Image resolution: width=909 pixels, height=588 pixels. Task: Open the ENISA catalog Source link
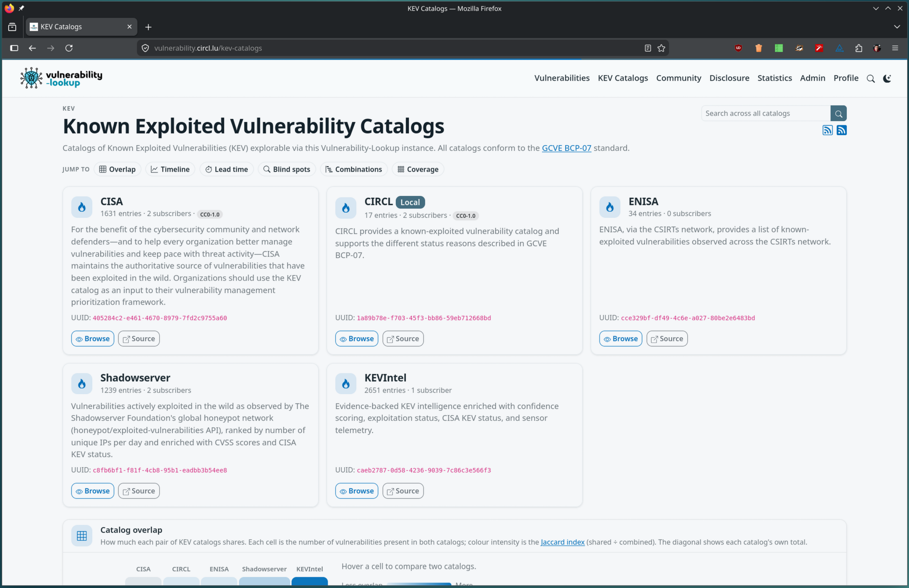pyautogui.click(x=667, y=339)
